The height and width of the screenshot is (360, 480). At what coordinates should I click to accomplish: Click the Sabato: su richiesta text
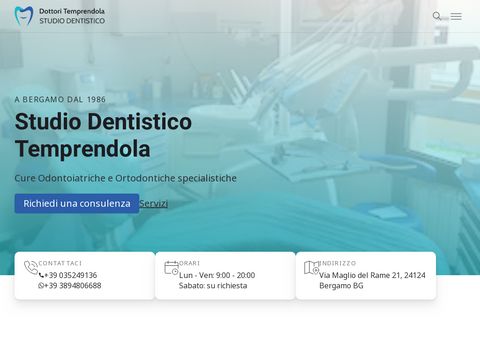[x=213, y=286]
